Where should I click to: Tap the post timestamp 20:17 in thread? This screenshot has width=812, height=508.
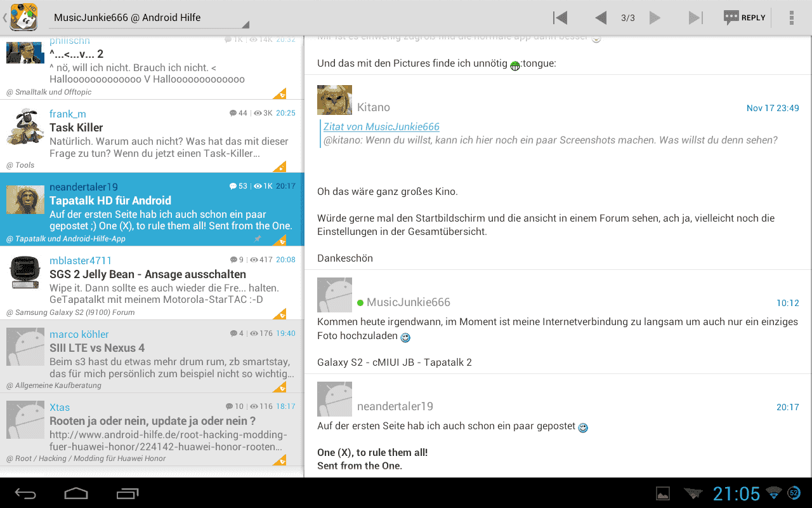[x=788, y=407]
